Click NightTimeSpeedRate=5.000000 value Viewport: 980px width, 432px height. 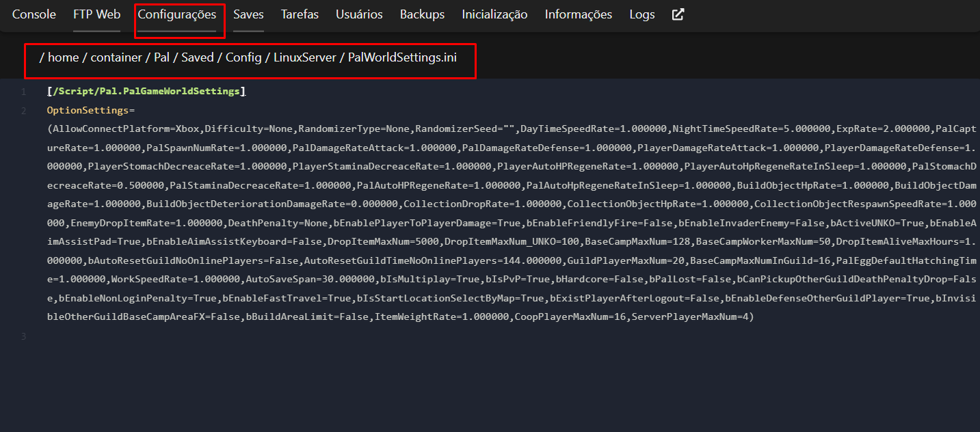tap(752, 129)
